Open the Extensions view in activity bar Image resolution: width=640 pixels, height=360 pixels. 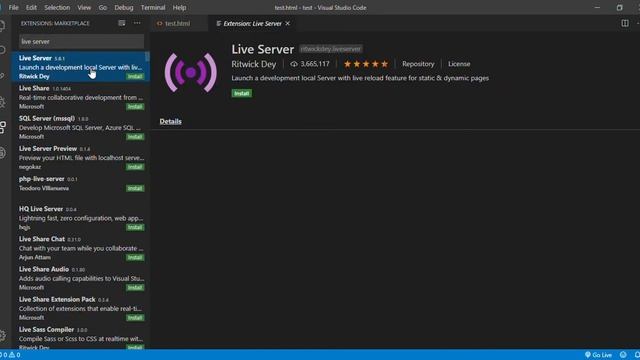[2, 127]
